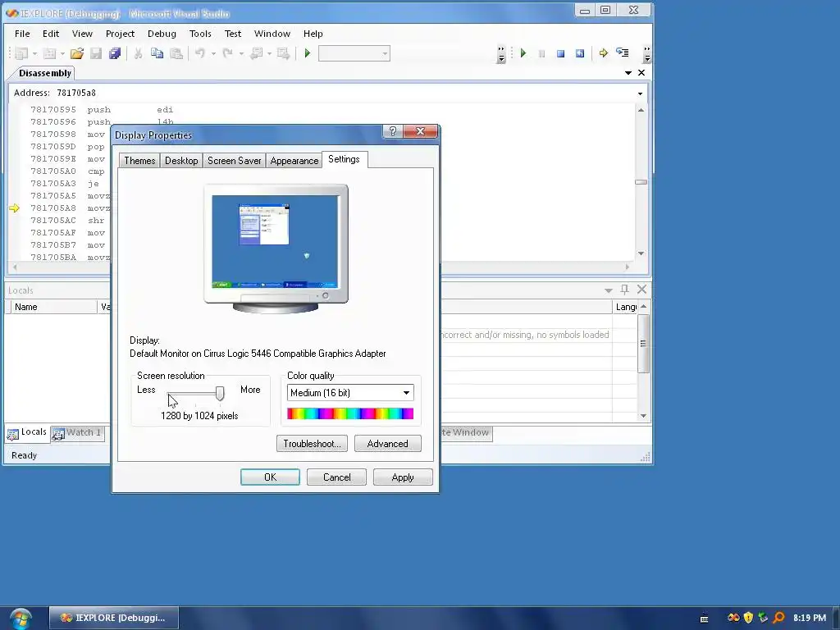Click the Windows Start orb
The height and width of the screenshot is (630, 840).
(x=21, y=619)
